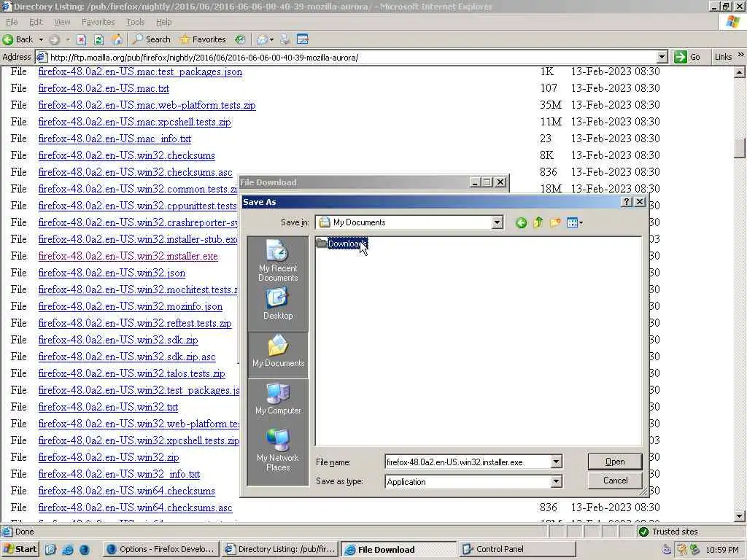Click the Go button next to address bar
The width and height of the screenshot is (747, 560).
click(687, 57)
